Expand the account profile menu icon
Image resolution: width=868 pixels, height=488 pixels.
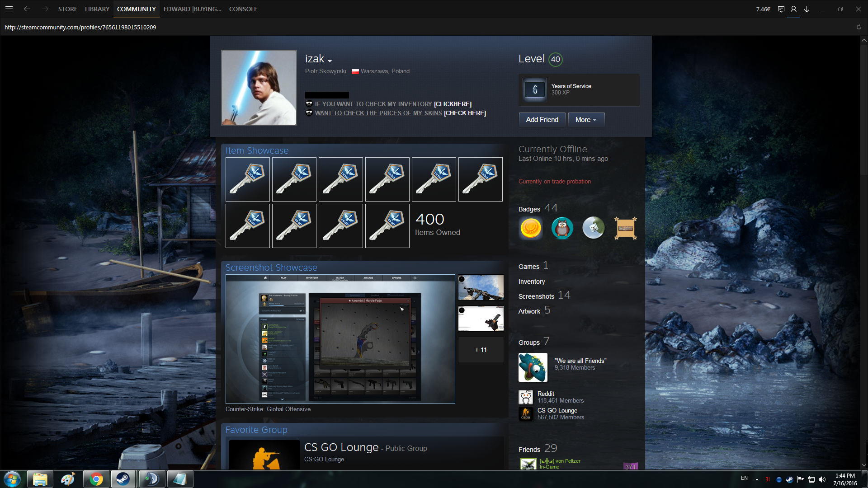(793, 9)
